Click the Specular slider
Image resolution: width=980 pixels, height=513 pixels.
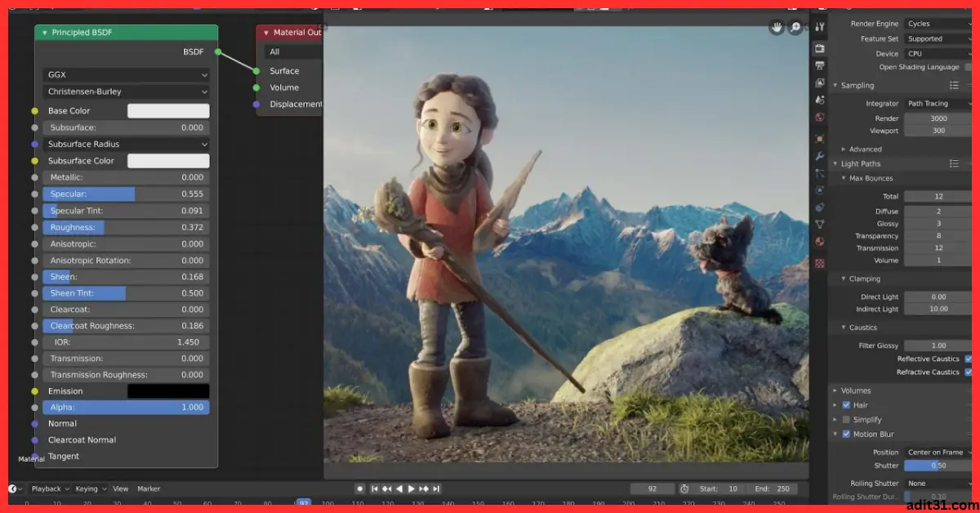click(x=126, y=194)
